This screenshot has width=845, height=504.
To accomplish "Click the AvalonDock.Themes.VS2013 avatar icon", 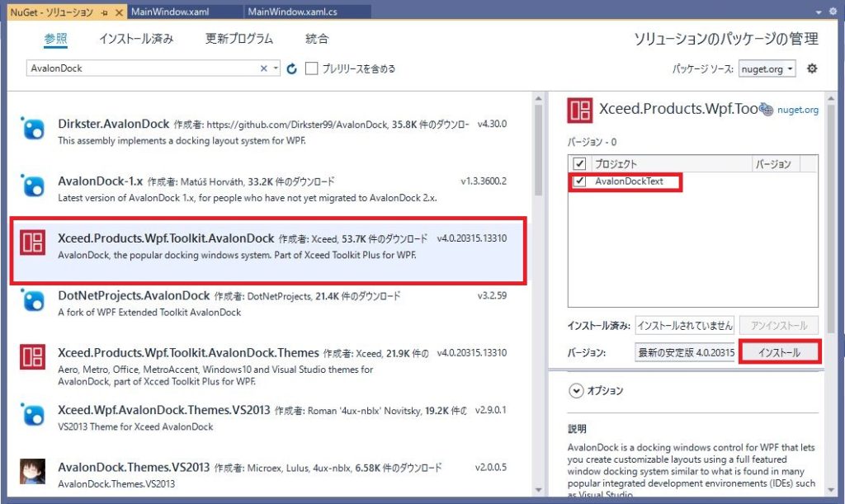I will [x=32, y=472].
